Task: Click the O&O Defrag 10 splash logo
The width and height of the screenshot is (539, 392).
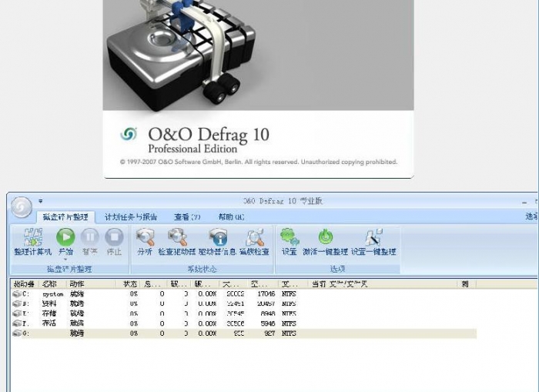Action: point(129,134)
